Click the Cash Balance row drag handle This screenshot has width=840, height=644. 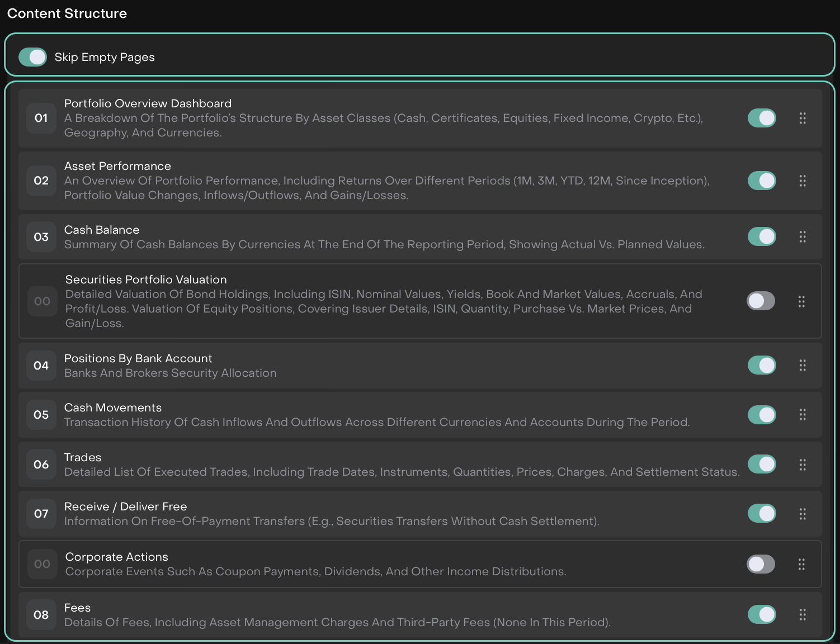(803, 236)
